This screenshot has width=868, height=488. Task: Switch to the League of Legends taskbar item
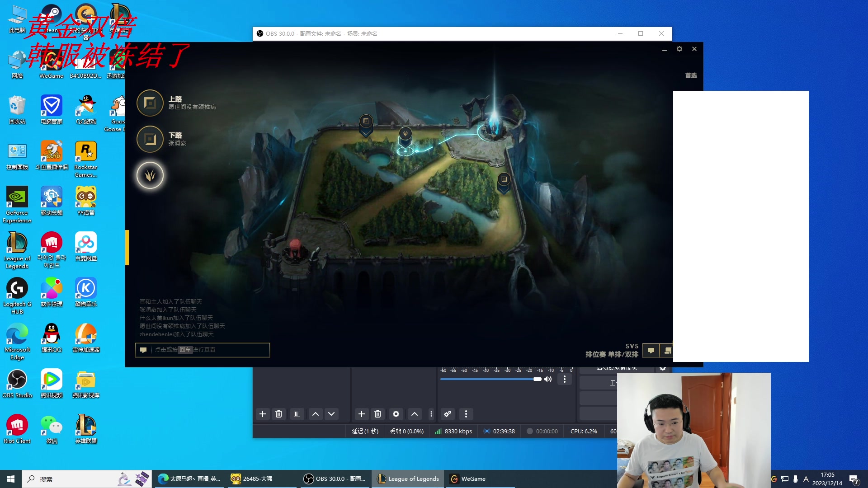tap(408, 479)
